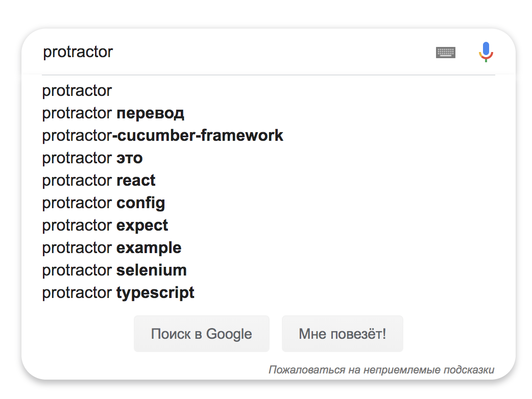Choose 'protractor example' suggestion
This screenshot has width=532, height=399.
(x=269, y=247)
